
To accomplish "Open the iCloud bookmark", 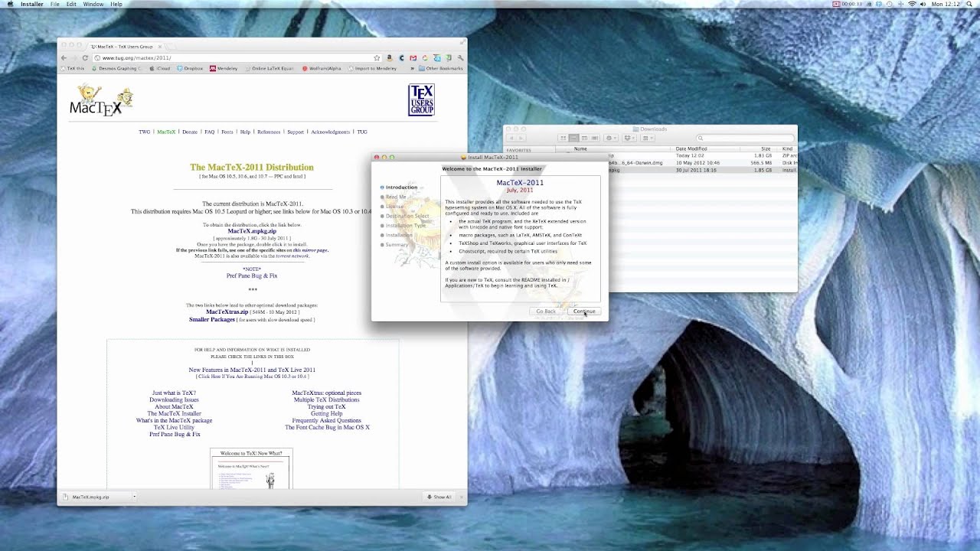I will [160, 68].
